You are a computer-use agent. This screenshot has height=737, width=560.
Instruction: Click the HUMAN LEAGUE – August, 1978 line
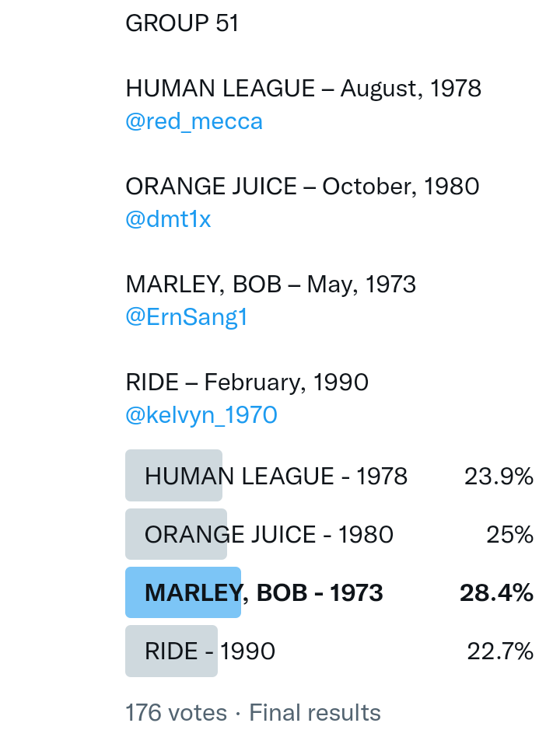click(303, 89)
